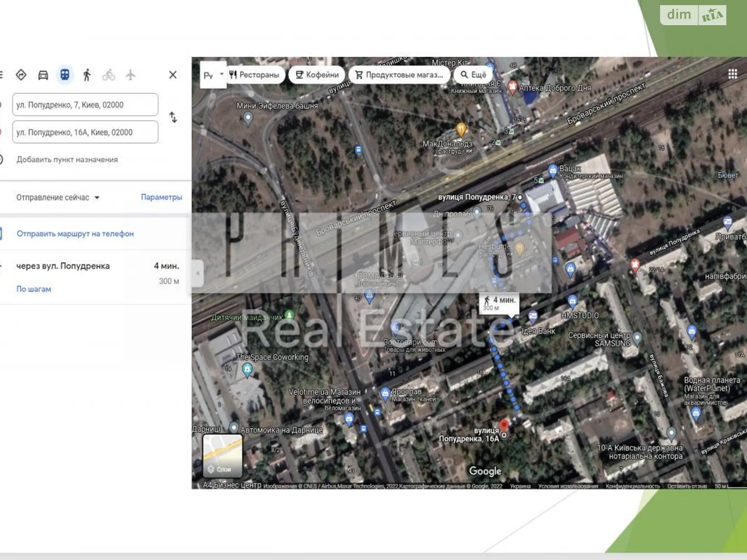This screenshot has width=747, height=560.
Task: Click Приватб bank pin
Action: [727, 222]
